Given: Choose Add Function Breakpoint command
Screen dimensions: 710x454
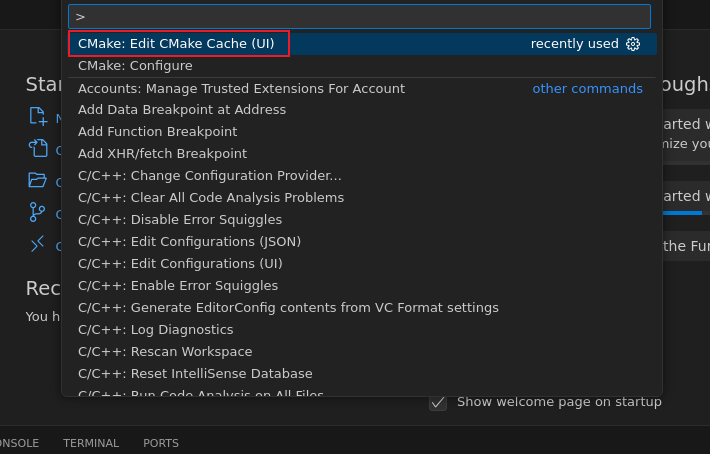Looking at the screenshot, I should pyautogui.click(x=362, y=132).
